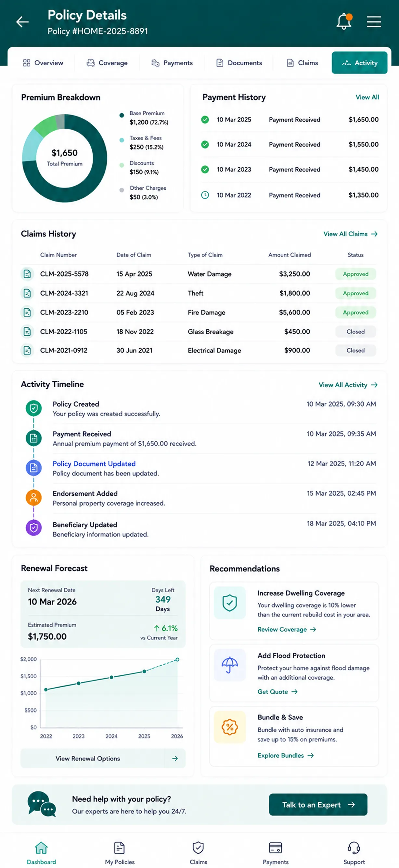The height and width of the screenshot is (868, 399).
Task: Open the hamburger menu
Action: [x=374, y=21]
